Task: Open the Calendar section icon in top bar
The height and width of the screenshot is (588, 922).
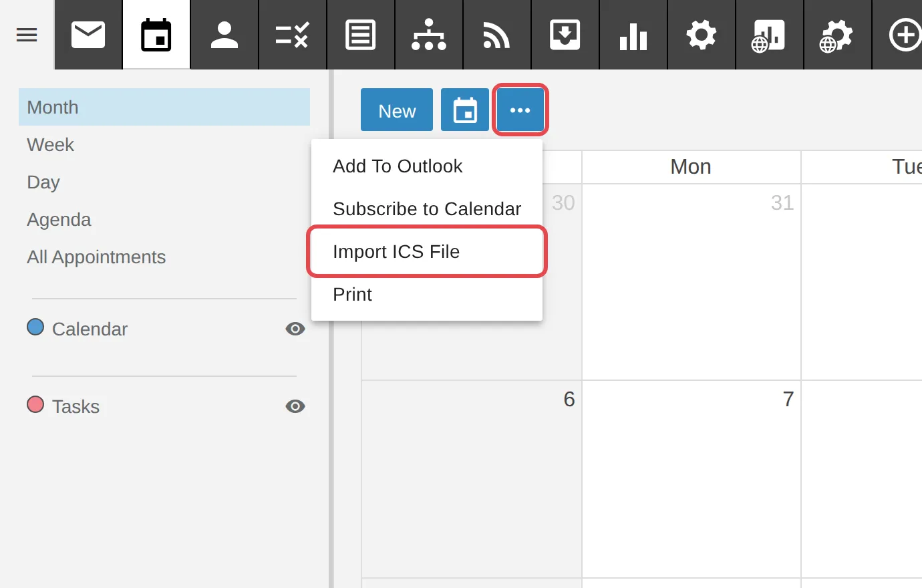Action: point(156,35)
